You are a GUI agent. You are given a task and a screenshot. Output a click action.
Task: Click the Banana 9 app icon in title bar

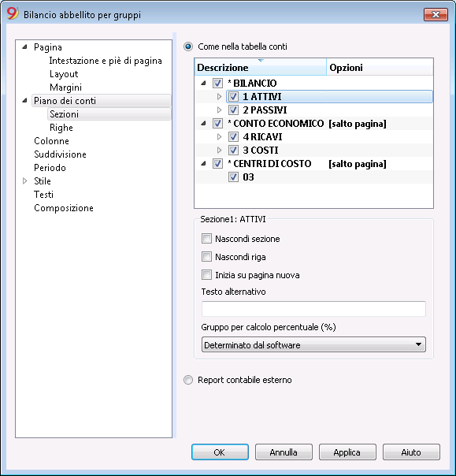(x=13, y=13)
